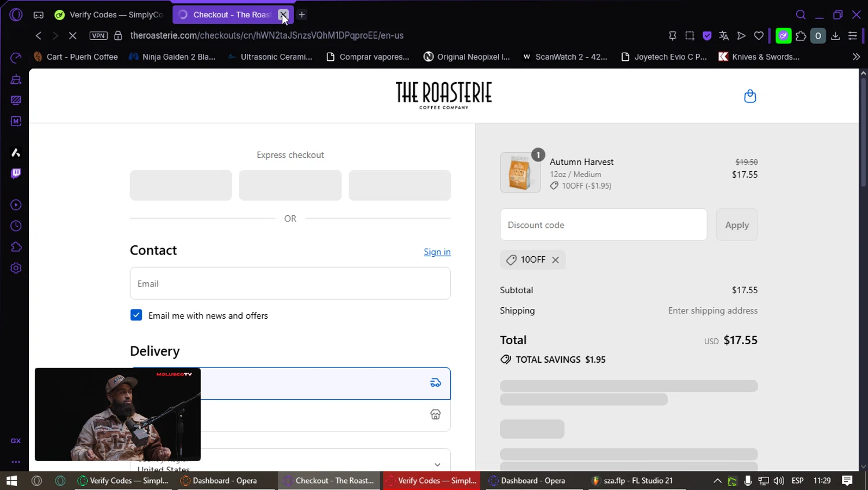Open Ninja Gaiden 2 Bla... bookmark
The height and width of the screenshot is (490, 868).
tap(172, 57)
